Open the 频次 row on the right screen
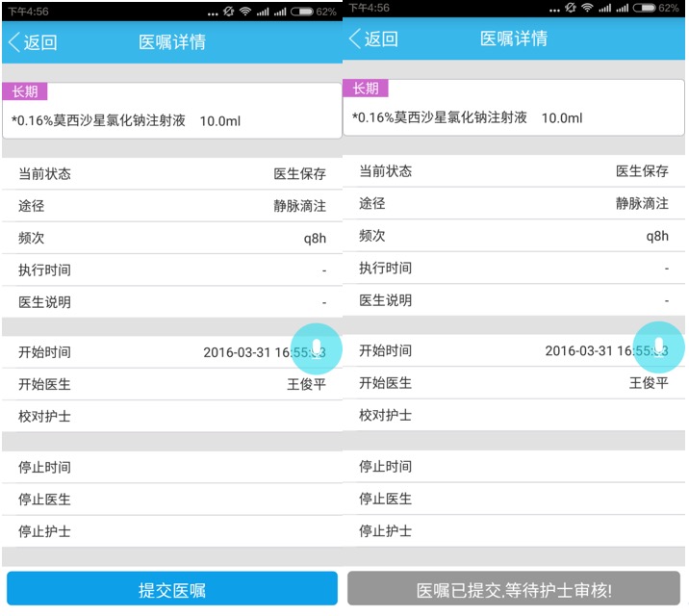The height and width of the screenshot is (616, 689). 514,236
